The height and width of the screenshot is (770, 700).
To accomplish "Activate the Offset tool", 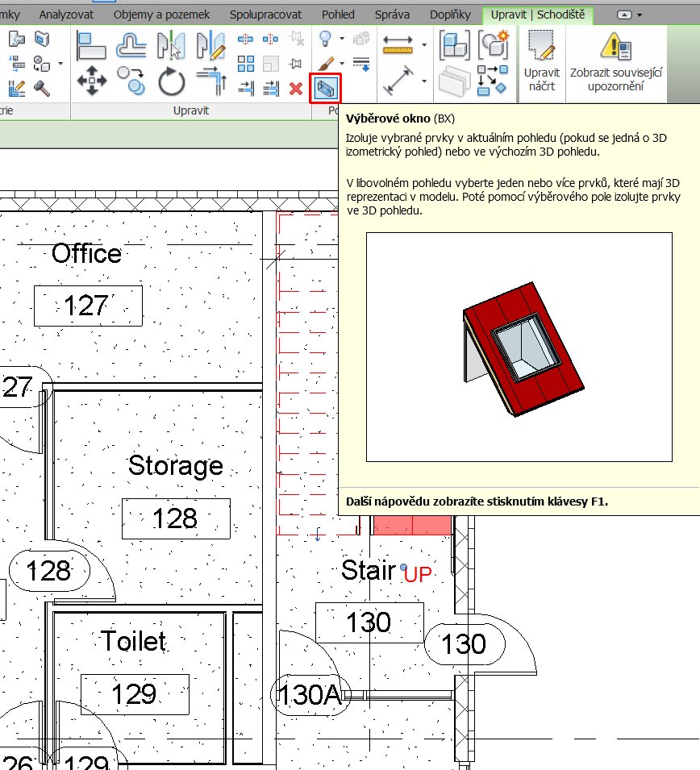I will pyautogui.click(x=131, y=45).
